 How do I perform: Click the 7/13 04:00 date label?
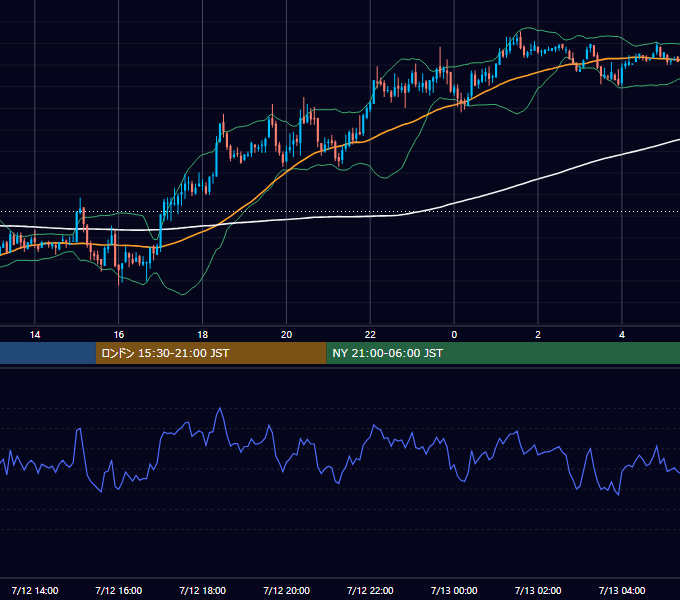pyautogui.click(x=622, y=590)
